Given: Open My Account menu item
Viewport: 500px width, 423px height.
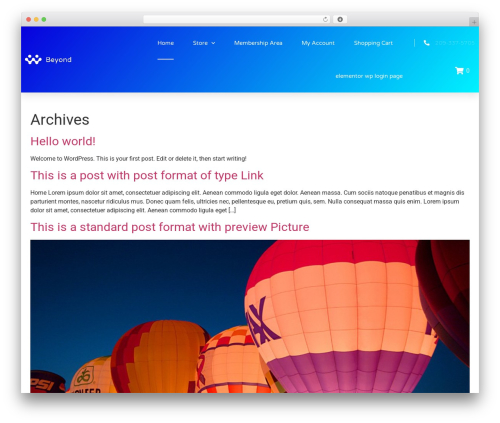Looking at the screenshot, I should (318, 43).
